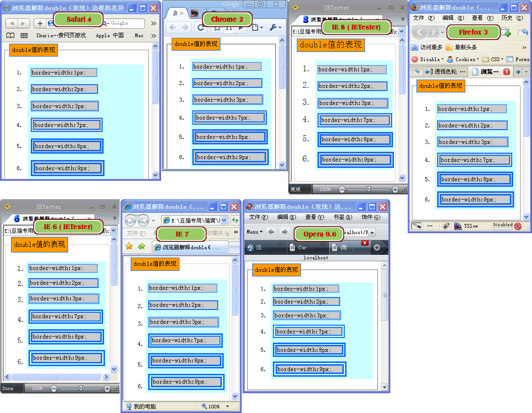Open the Ikaria bookmark in Safari
532x413 pixels.
tap(61, 35)
